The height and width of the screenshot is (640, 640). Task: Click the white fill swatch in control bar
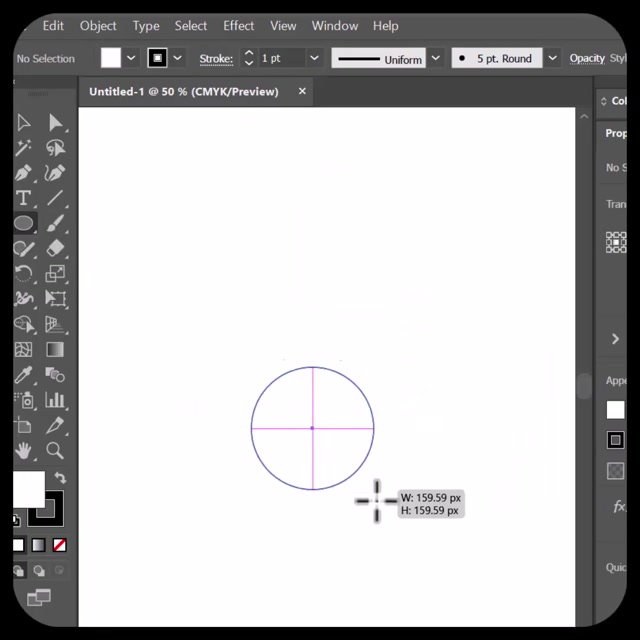click(111, 59)
